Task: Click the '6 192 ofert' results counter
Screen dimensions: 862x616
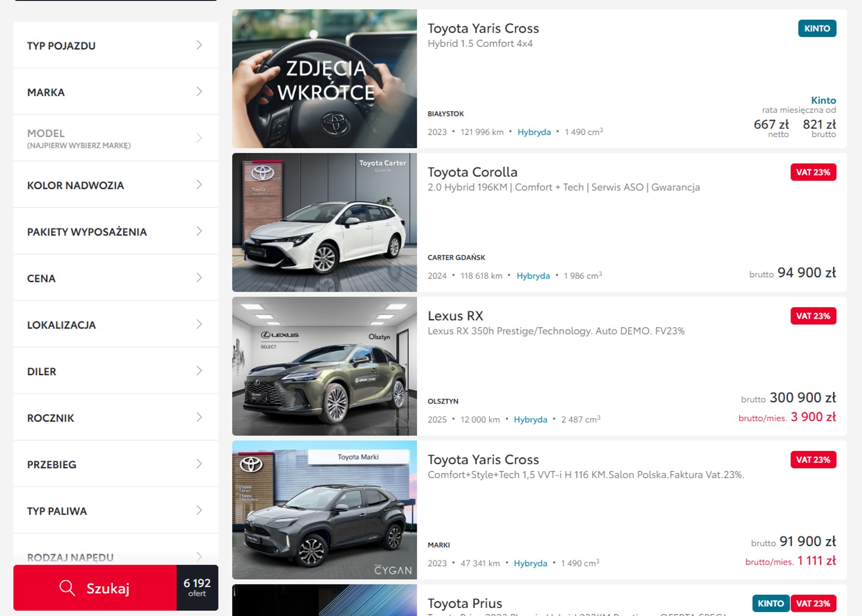Action: [197, 588]
